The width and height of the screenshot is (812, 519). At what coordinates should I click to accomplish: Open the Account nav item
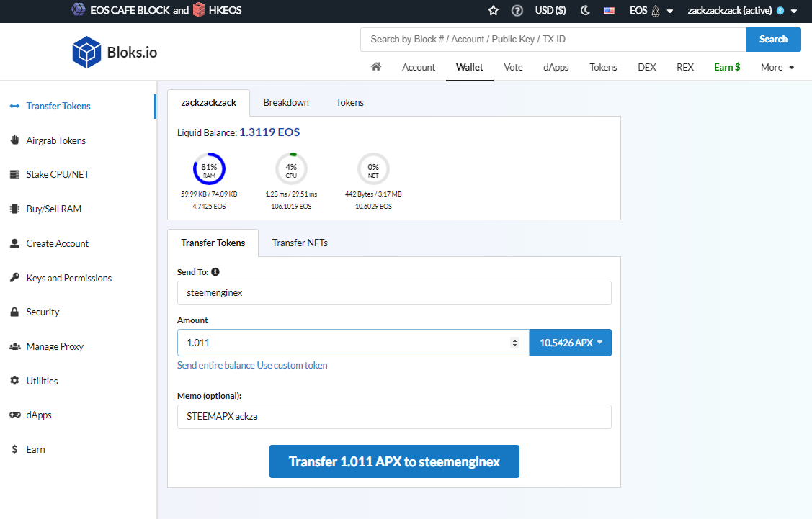coord(419,67)
